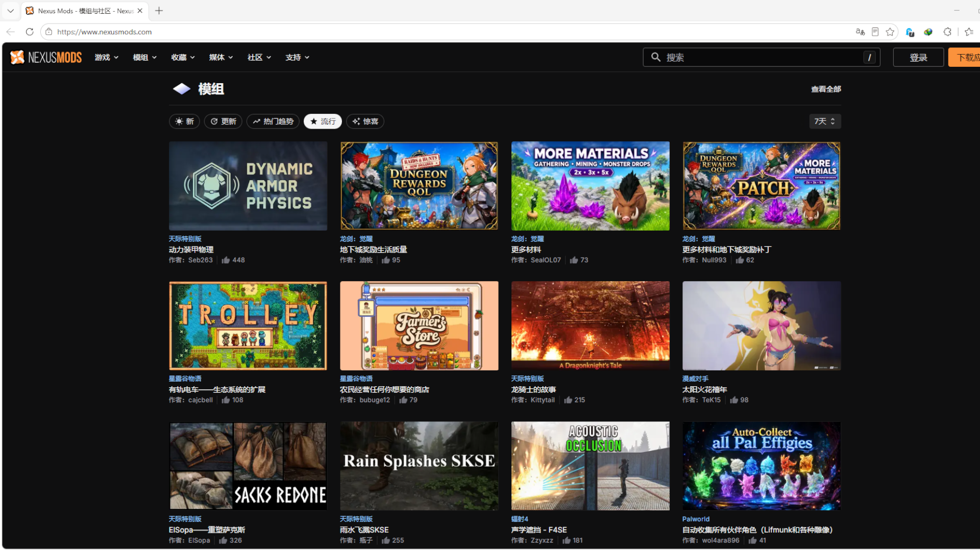Image resolution: width=980 pixels, height=551 pixels.
Task: Open the browser extensions puzzle icon
Action: pos(947,32)
